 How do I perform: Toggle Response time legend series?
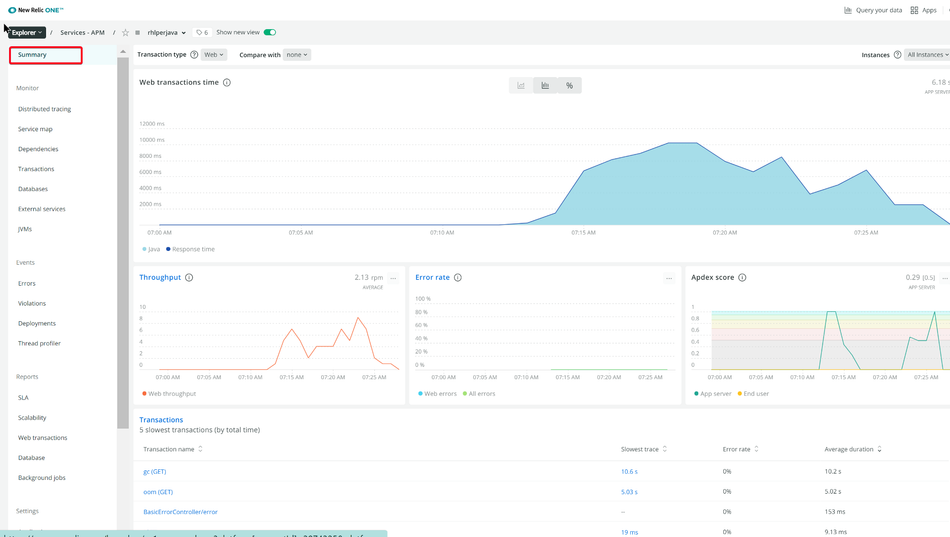point(190,249)
